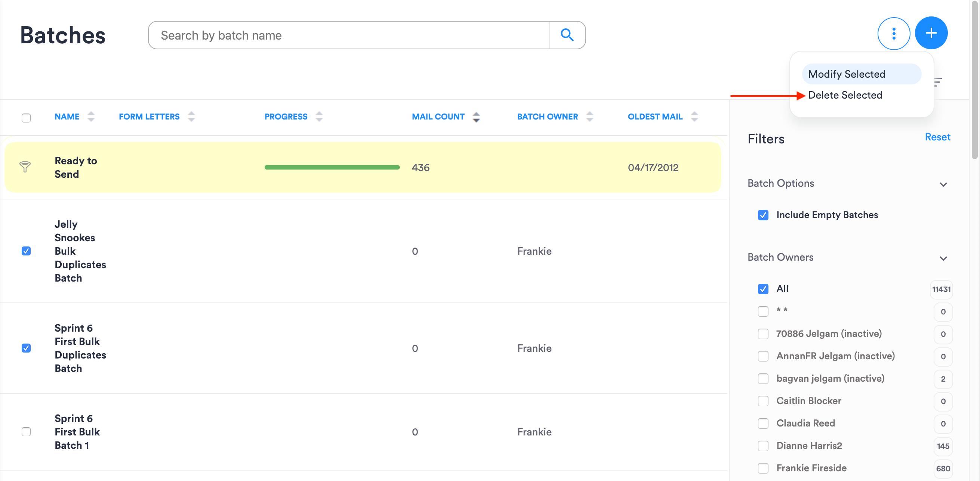The height and width of the screenshot is (481, 980).
Task: Sort by Oldest Mail column arrows
Action: tap(694, 117)
